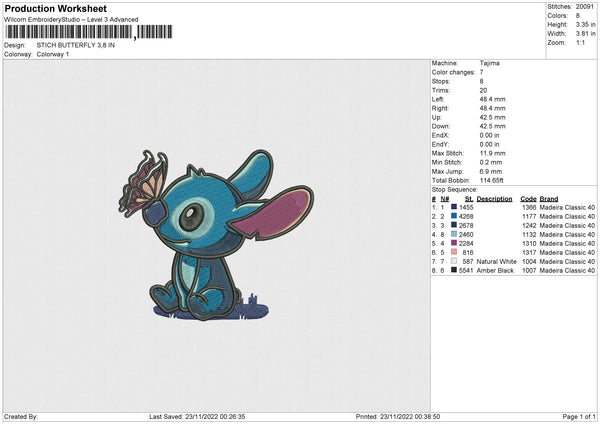Click the Page 1 of 1 footer

pos(579,417)
